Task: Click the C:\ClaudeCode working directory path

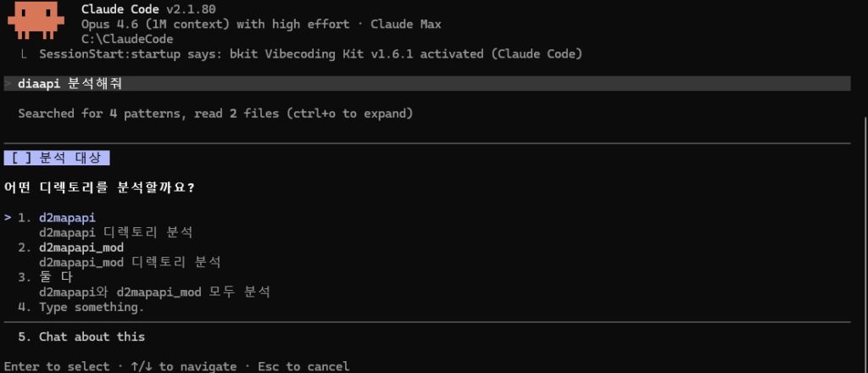Action: click(x=127, y=39)
